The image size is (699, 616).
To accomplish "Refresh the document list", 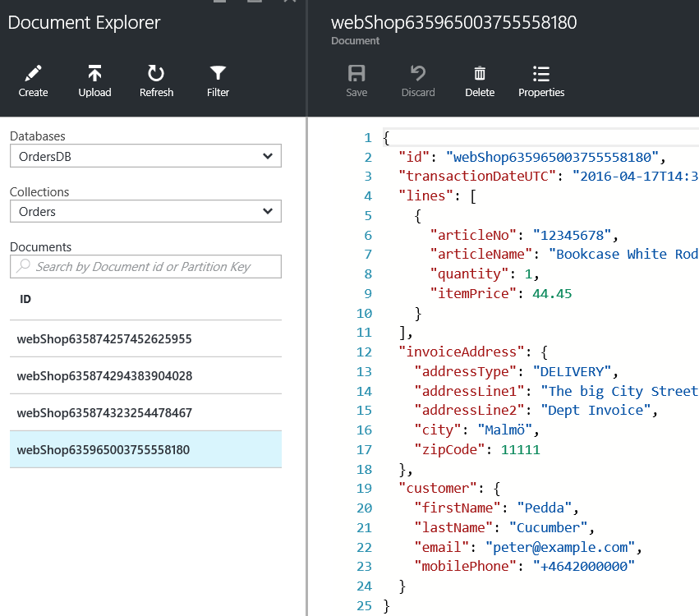I will click(x=156, y=74).
